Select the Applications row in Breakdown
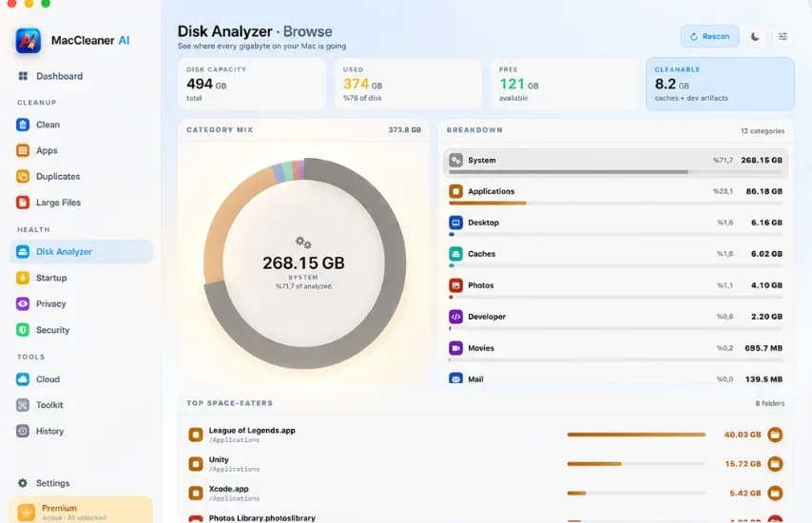 [x=616, y=195]
